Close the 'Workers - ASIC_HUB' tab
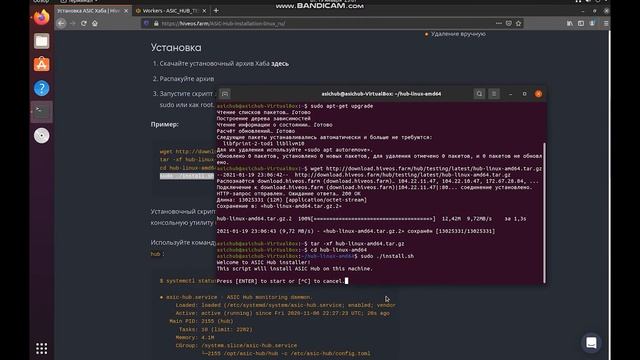The height and width of the screenshot is (360, 640). click(x=204, y=11)
